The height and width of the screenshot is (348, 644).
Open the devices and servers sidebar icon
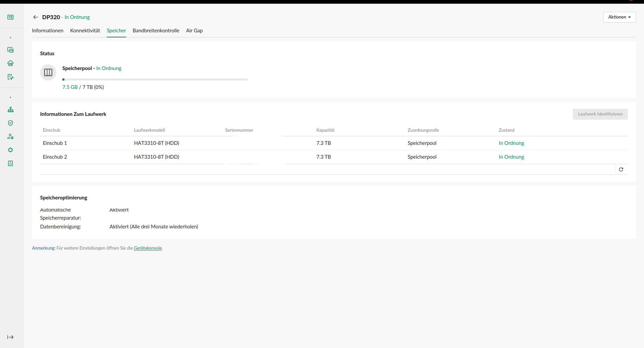(x=10, y=50)
